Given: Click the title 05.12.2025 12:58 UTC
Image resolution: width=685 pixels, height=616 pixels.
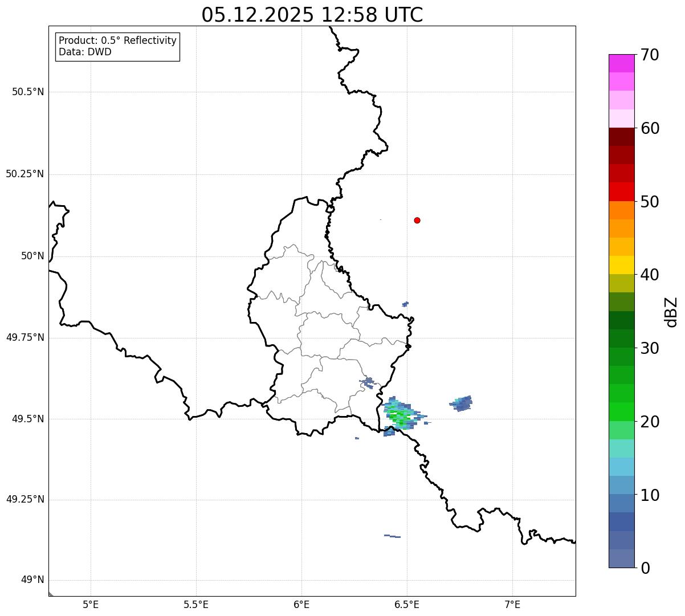Looking at the screenshot, I should click(x=312, y=15).
